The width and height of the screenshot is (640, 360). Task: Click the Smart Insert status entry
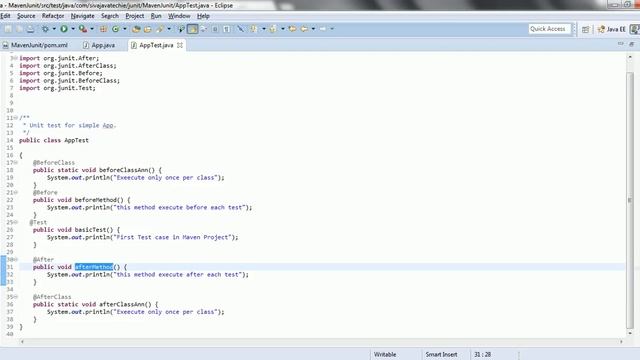tap(441, 354)
